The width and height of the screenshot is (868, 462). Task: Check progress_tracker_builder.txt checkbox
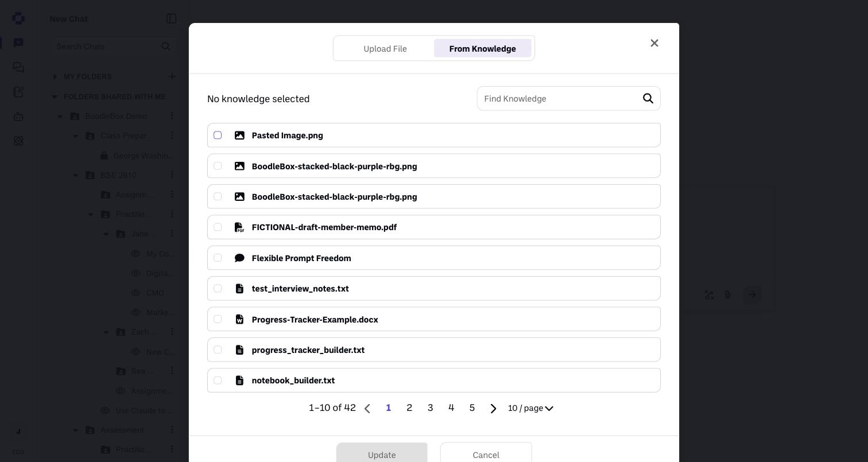218,350
